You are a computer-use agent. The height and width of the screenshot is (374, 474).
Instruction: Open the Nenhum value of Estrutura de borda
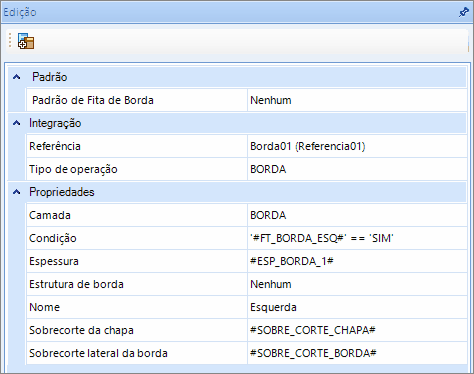(357, 284)
